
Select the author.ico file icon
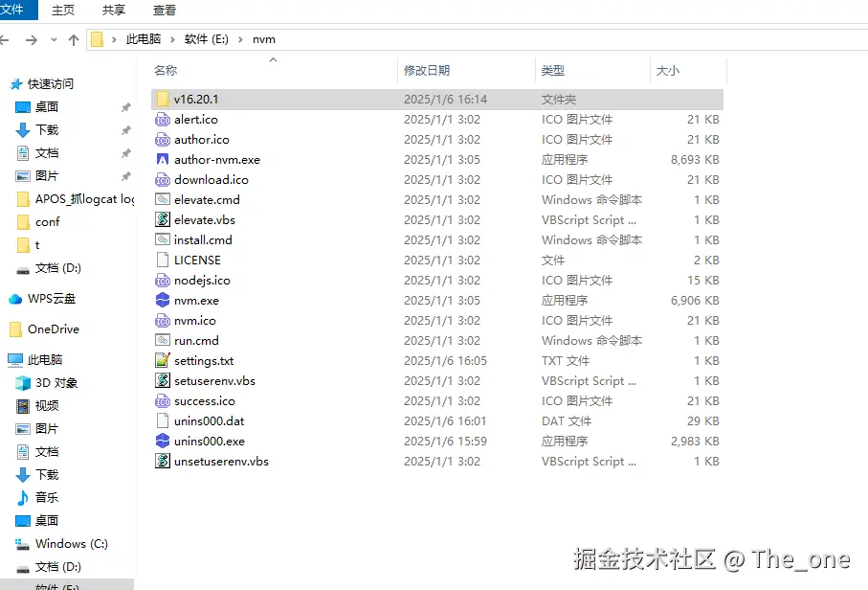click(163, 140)
